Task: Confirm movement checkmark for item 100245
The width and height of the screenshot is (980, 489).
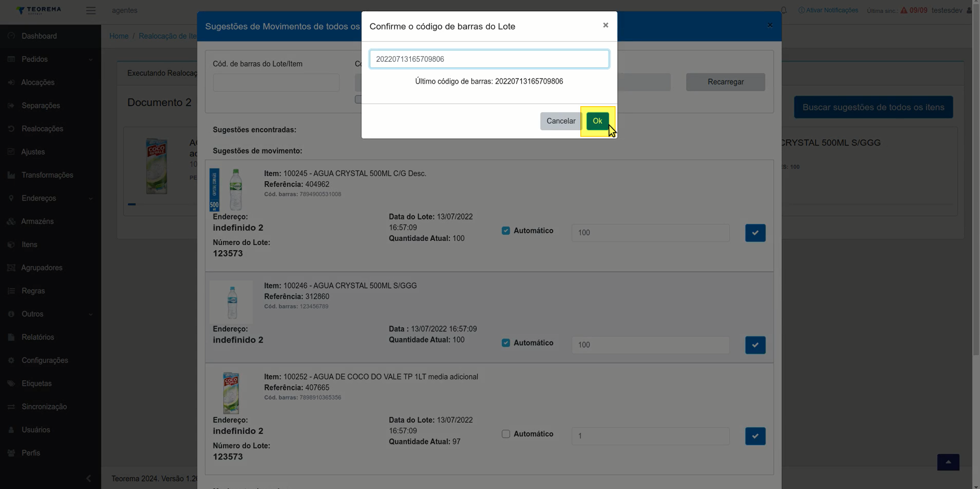Action: pos(755,233)
